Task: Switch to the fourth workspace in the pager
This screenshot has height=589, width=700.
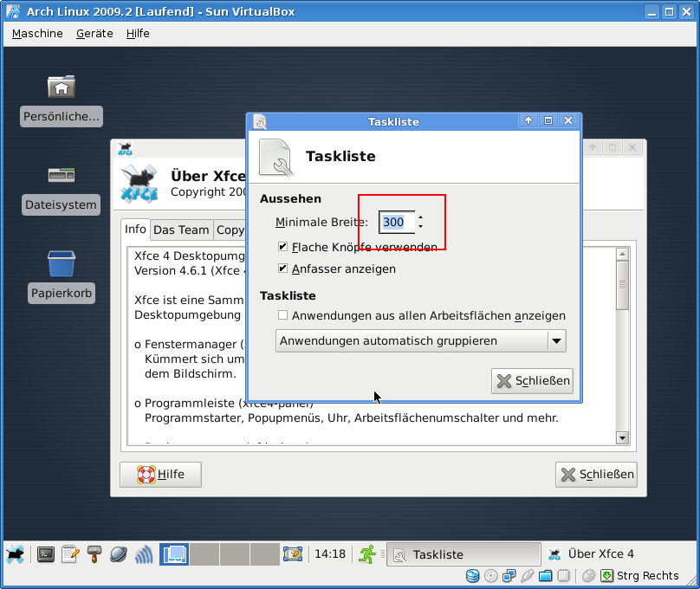Action: coord(265,554)
